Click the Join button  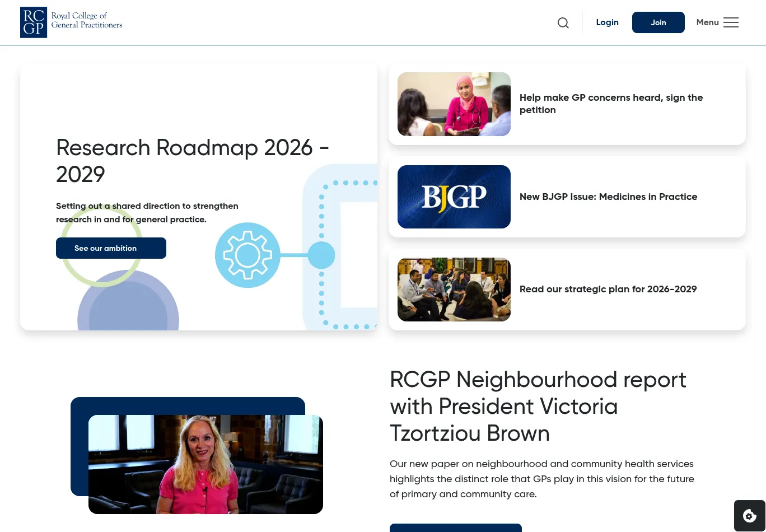658,22
